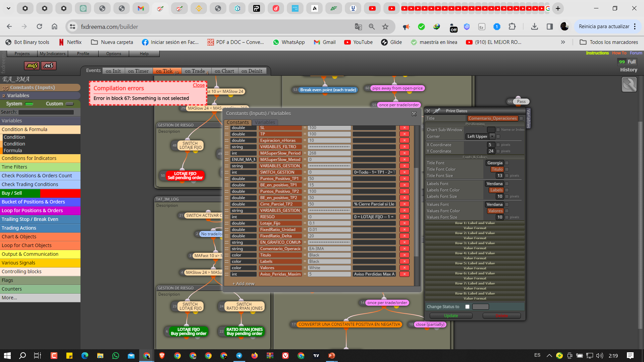Delete the Expiracion_nHoras constant row

pos(405,140)
